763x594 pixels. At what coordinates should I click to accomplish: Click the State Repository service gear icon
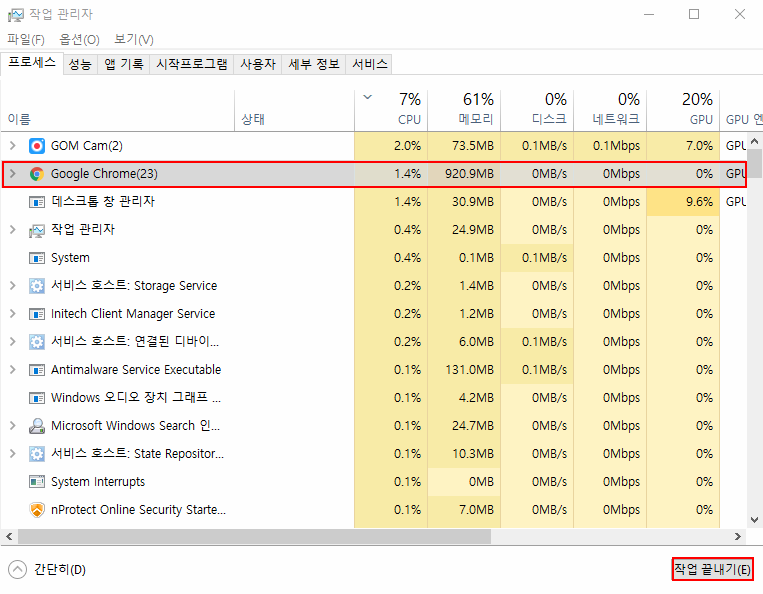point(36,454)
